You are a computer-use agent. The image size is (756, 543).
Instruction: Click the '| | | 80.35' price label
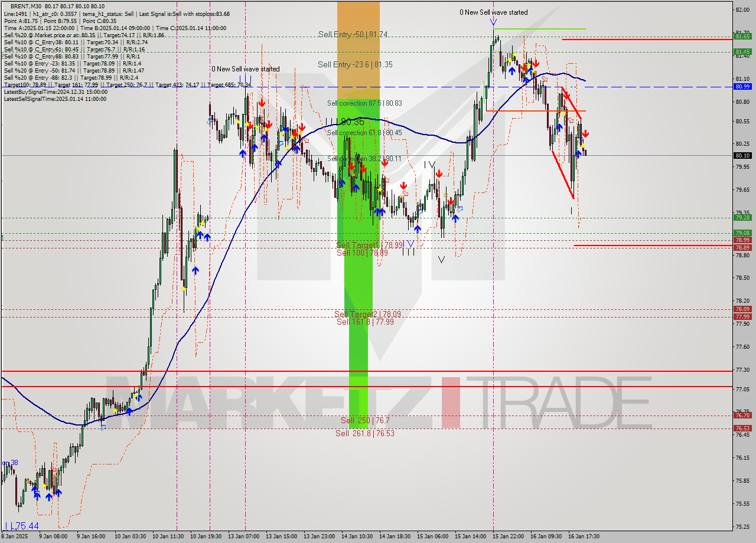(x=346, y=122)
